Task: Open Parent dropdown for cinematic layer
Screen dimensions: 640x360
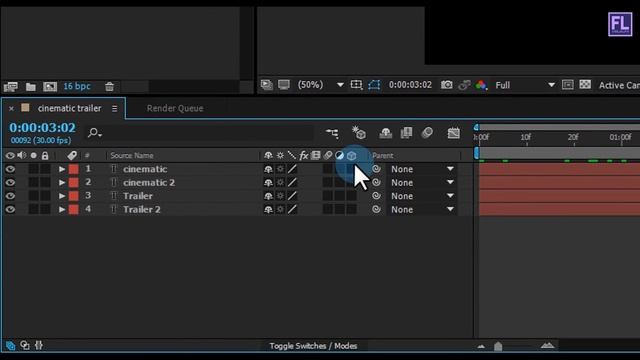Action: click(422, 169)
